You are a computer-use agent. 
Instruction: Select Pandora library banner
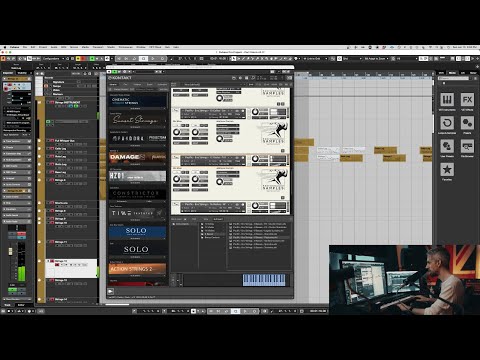[138, 138]
